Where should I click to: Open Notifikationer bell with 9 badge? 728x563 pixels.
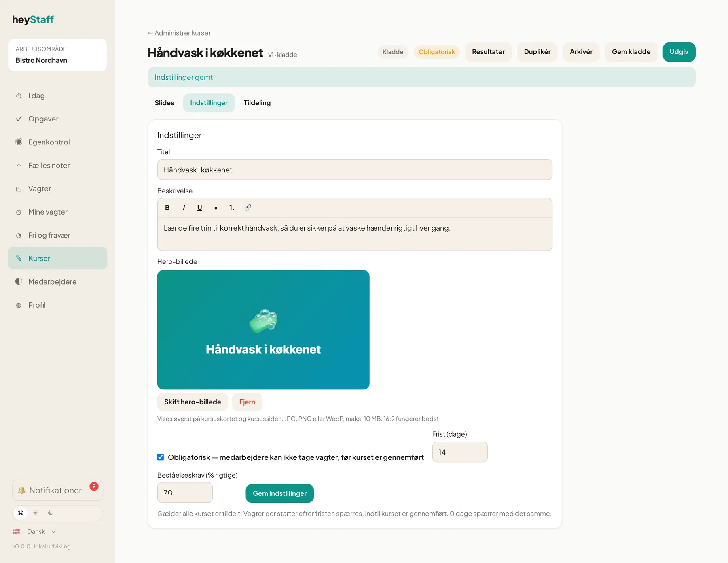(x=57, y=490)
